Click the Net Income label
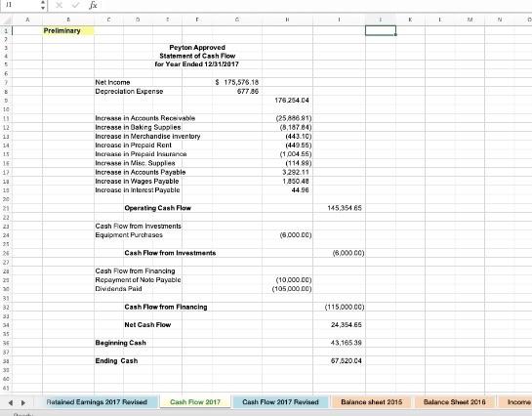 112,82
